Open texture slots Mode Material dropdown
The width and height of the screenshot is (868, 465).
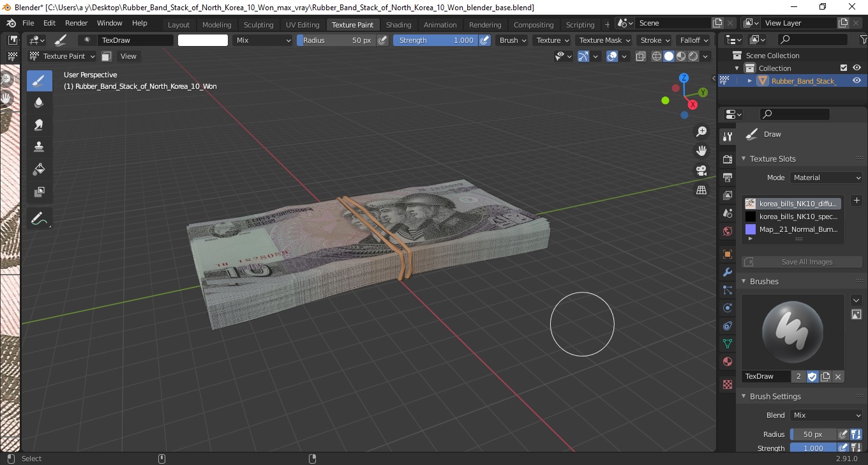(826, 178)
